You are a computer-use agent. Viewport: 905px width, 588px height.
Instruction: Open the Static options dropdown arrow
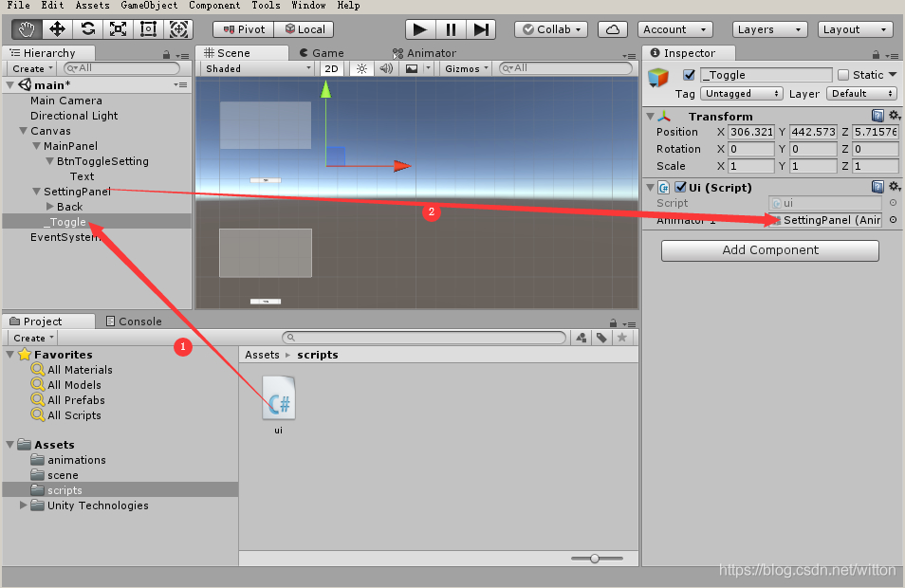tap(893, 74)
